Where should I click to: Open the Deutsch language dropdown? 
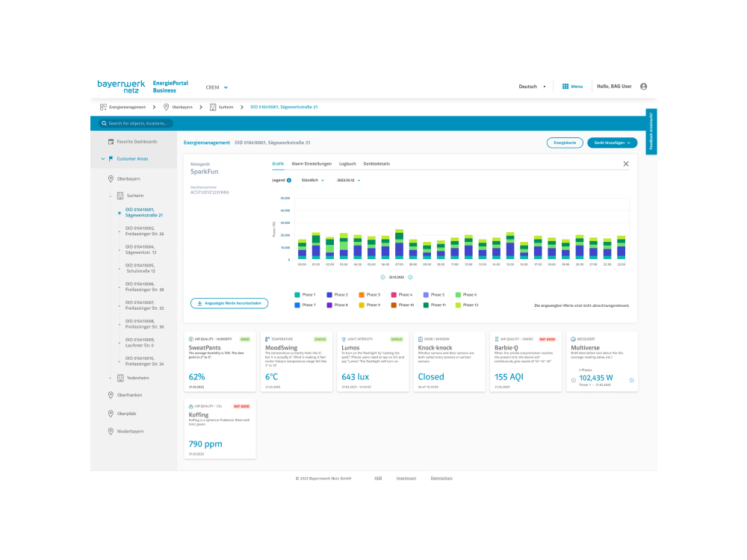click(532, 87)
